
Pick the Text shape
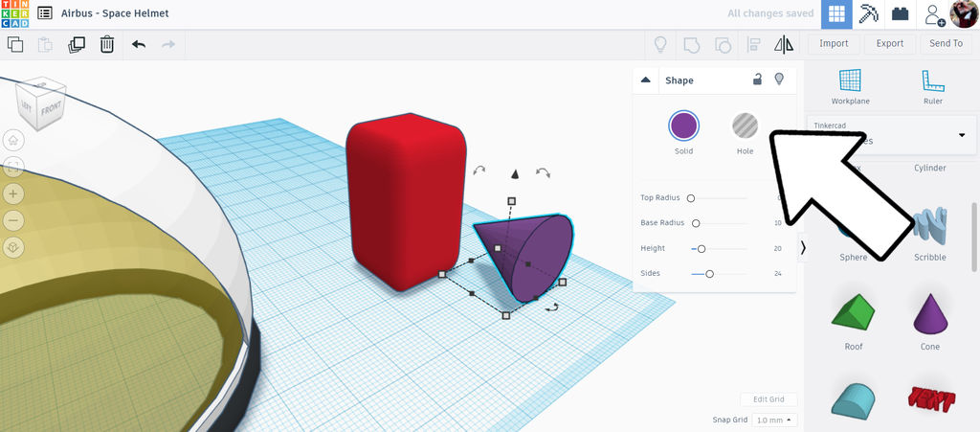(930, 398)
